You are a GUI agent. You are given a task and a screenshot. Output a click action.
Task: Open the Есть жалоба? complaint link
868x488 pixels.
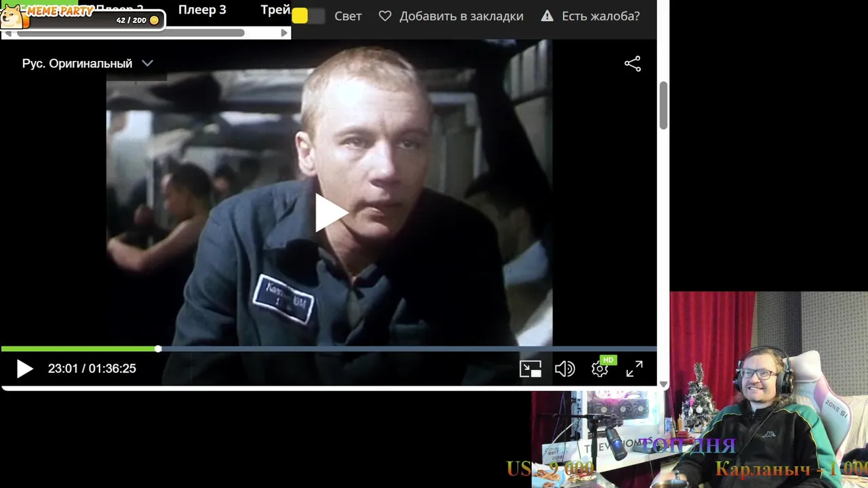tap(601, 16)
